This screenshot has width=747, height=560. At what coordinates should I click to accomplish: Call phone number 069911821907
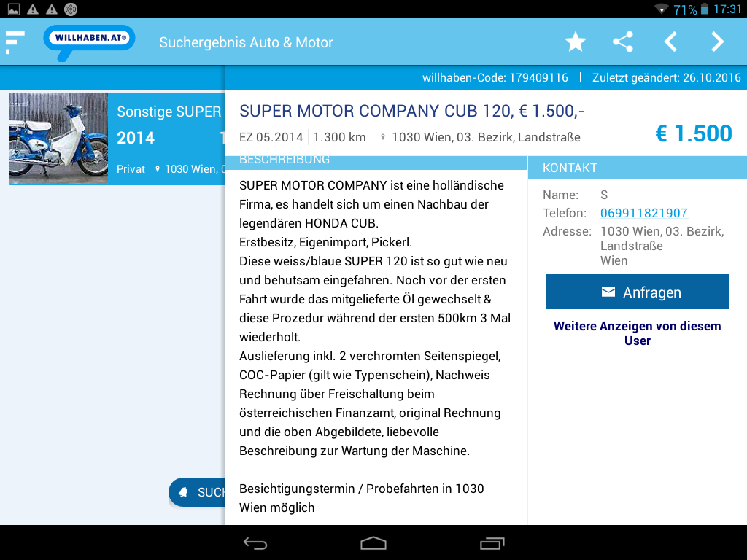coord(643,213)
